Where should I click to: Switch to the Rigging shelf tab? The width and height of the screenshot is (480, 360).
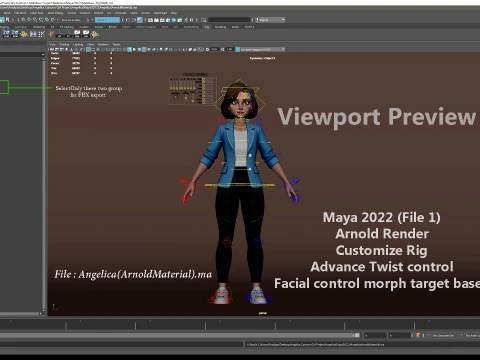[5, 27]
